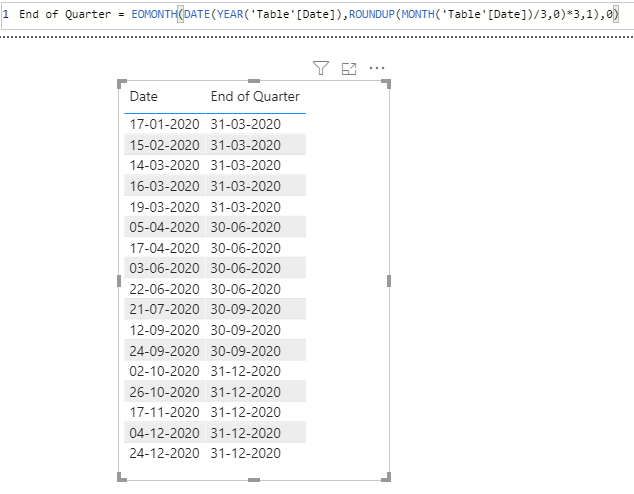
Task: Select date cell 26-10-2020
Action: point(164,392)
